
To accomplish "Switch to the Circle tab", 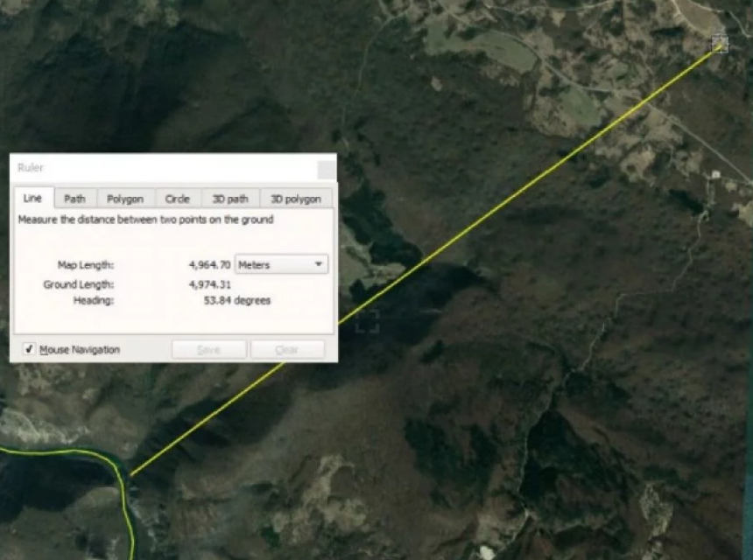I will (x=177, y=199).
